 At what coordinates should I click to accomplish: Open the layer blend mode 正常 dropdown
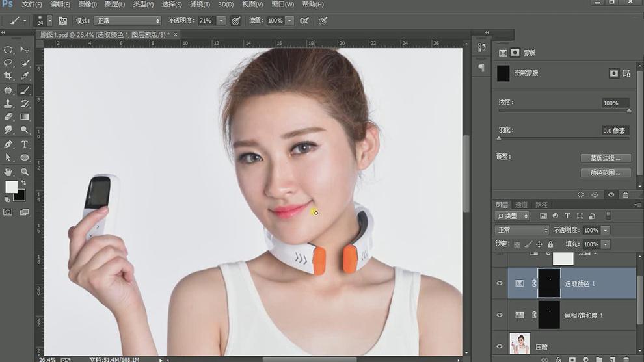[x=522, y=230]
